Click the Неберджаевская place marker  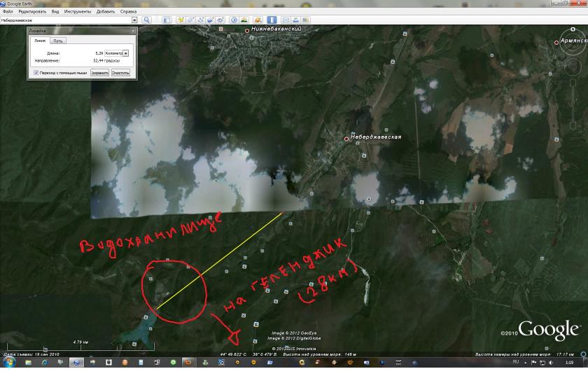tap(346, 139)
